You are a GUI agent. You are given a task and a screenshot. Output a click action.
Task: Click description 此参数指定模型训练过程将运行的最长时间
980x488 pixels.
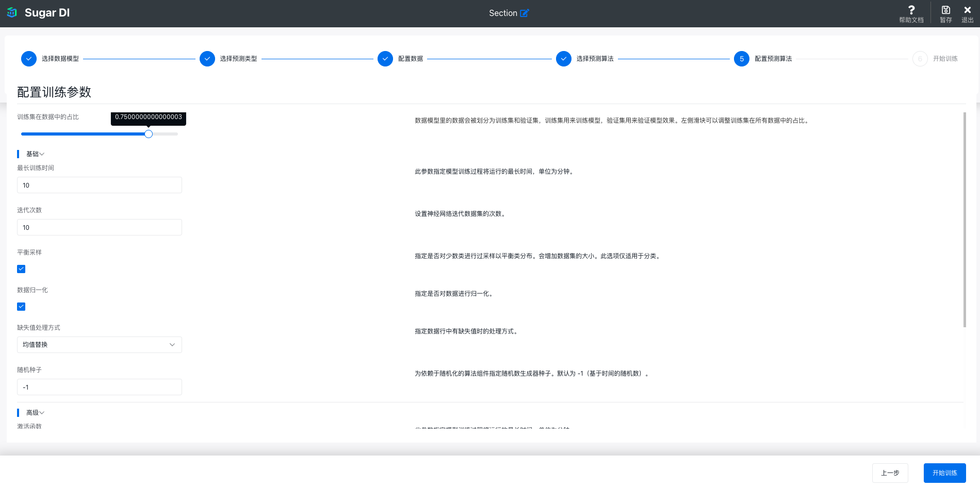tap(495, 172)
